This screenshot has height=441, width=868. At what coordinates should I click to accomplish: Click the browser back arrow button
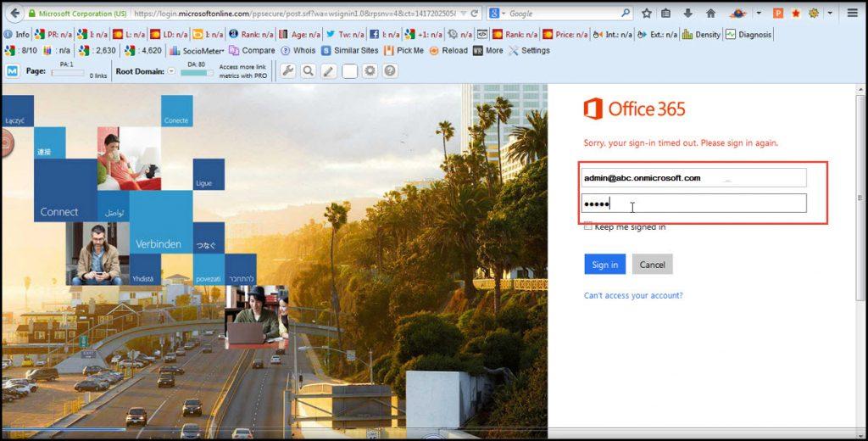coord(14,14)
